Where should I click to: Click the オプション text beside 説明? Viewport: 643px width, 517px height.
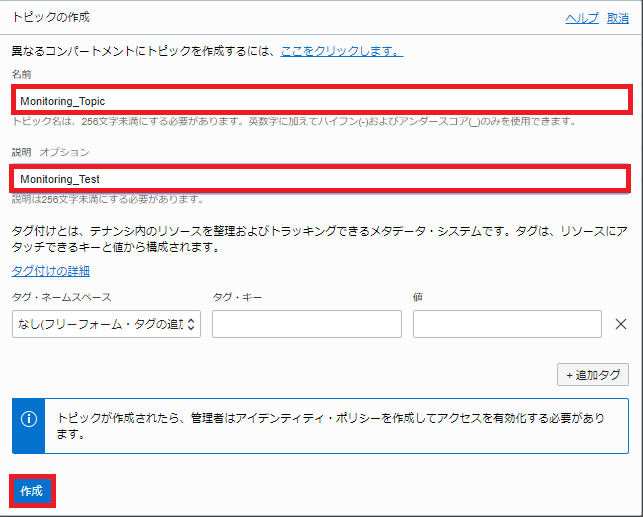pyautogui.click(x=65, y=152)
